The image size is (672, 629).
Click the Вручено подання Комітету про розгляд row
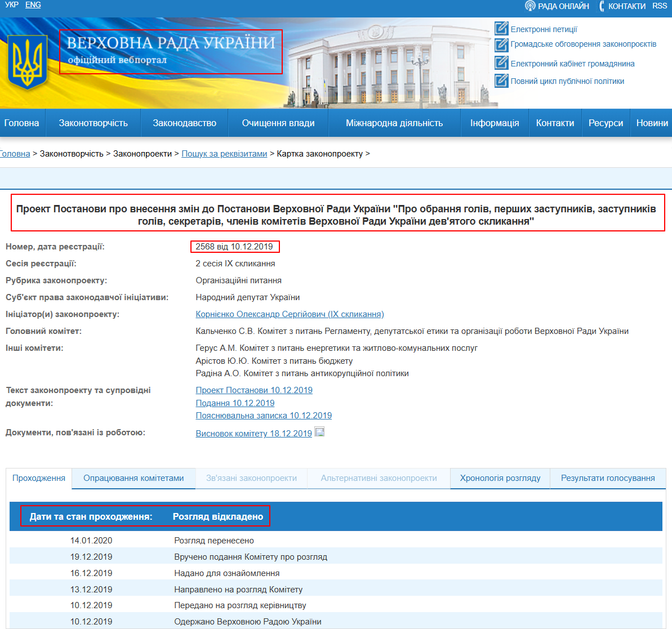[x=336, y=556]
